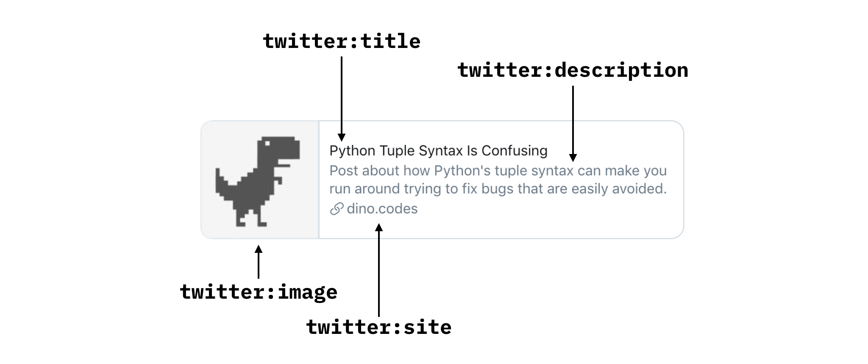This screenshot has width=868, height=364.
Task: Select the twitter:description label
Action: (x=573, y=70)
